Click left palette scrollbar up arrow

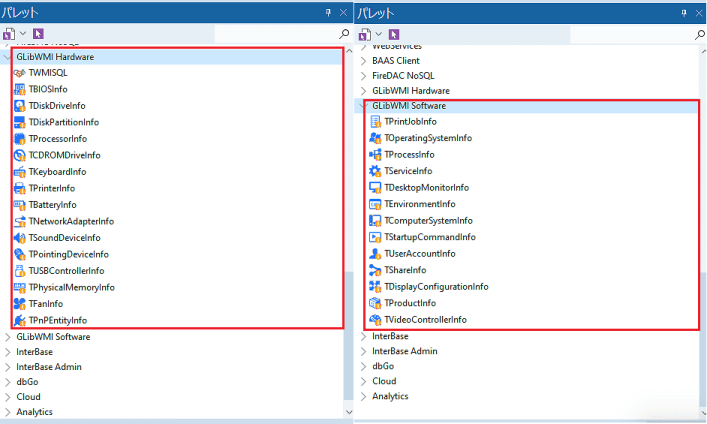tap(349, 51)
